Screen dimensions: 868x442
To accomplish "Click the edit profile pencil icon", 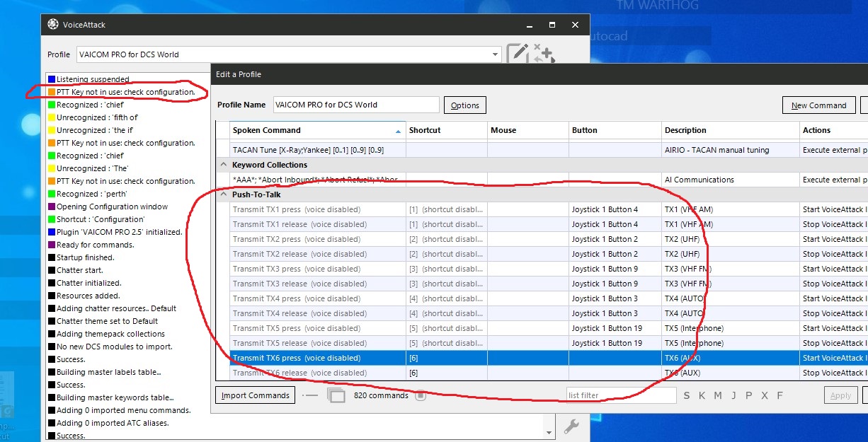I will (x=518, y=54).
